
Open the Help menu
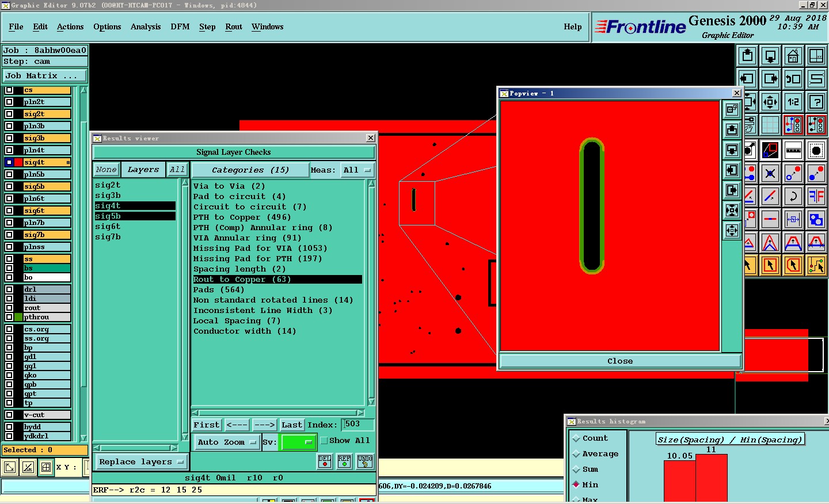573,27
